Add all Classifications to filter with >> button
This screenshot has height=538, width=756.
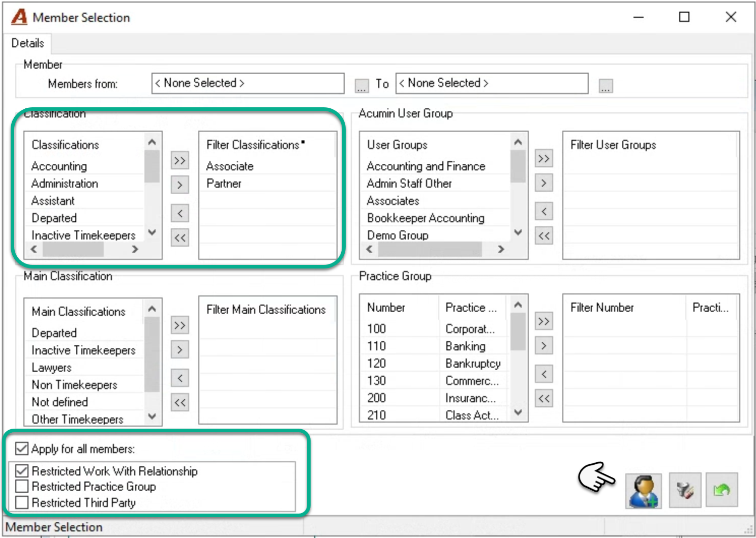click(180, 161)
